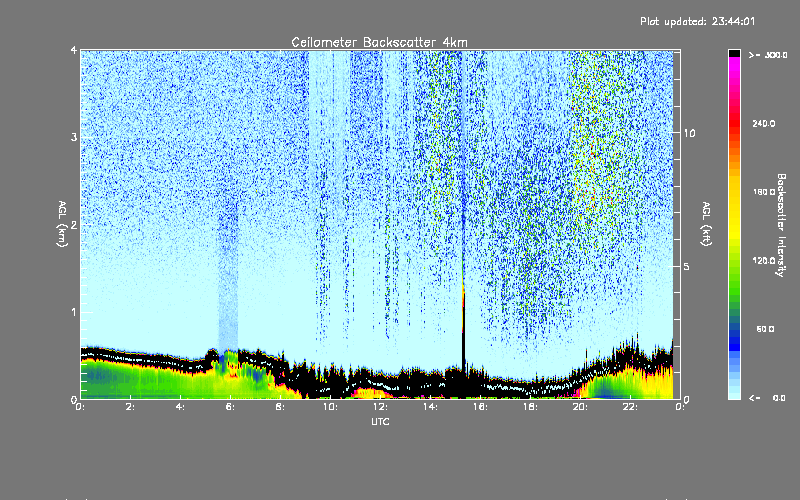Click the '4' km label on left axis
This screenshot has height=500, width=800.
click(x=74, y=50)
